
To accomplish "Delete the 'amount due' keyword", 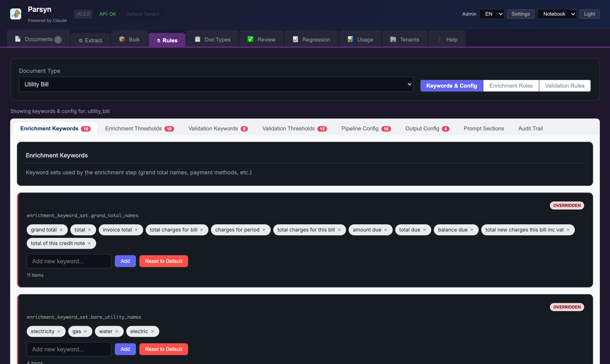I will (x=386, y=230).
